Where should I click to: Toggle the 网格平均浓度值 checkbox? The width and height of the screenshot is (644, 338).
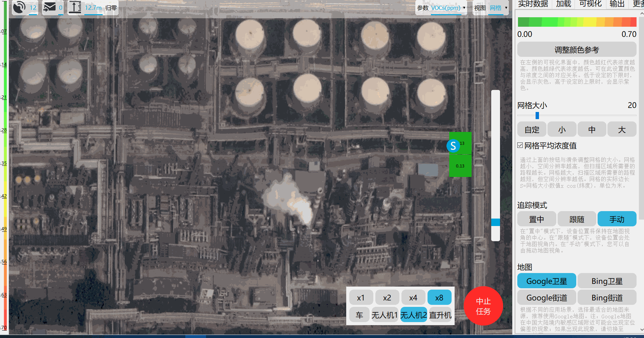[520, 145]
